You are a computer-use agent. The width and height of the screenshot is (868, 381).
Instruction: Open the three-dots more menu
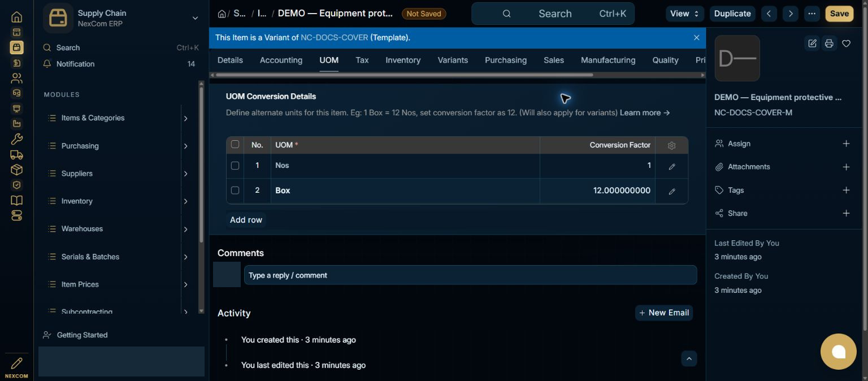click(812, 14)
